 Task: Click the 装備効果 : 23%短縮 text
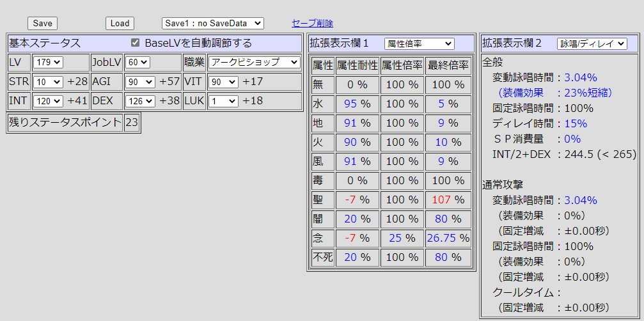556,93
